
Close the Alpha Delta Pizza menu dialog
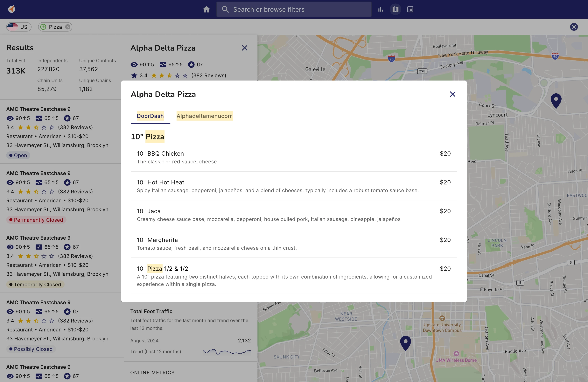pyautogui.click(x=452, y=94)
